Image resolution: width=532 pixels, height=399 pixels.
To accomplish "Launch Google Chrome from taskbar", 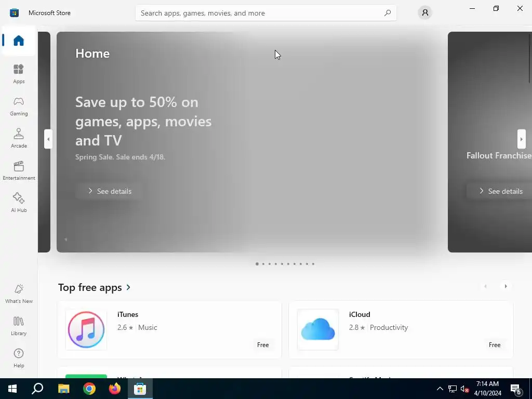I will [89, 389].
